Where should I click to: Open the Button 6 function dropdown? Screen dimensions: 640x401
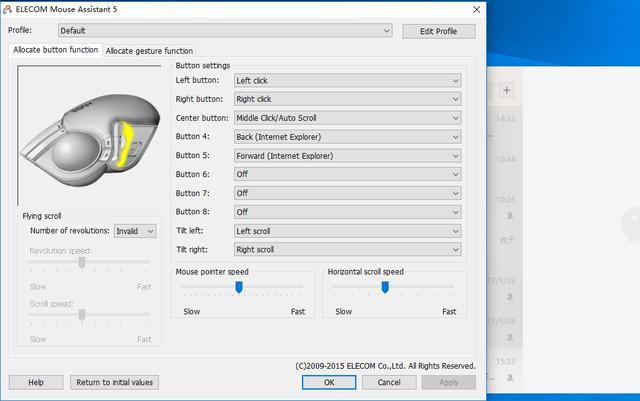click(x=347, y=174)
